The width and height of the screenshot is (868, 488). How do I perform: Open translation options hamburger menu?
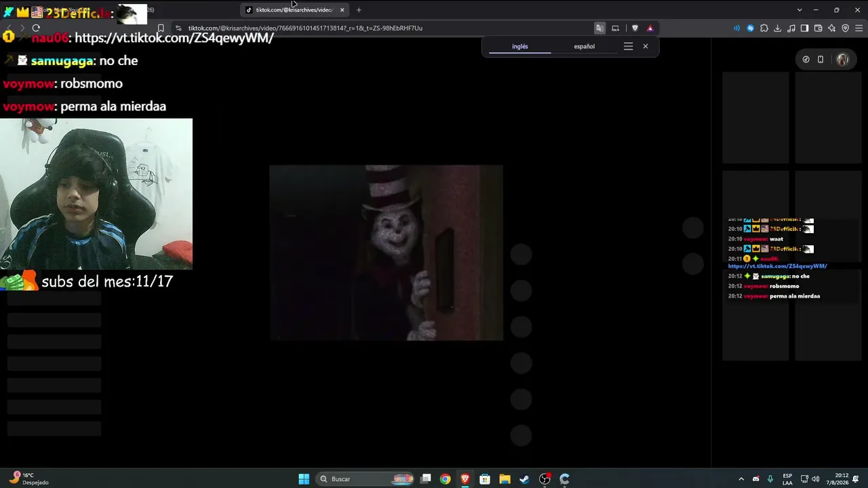(x=628, y=46)
